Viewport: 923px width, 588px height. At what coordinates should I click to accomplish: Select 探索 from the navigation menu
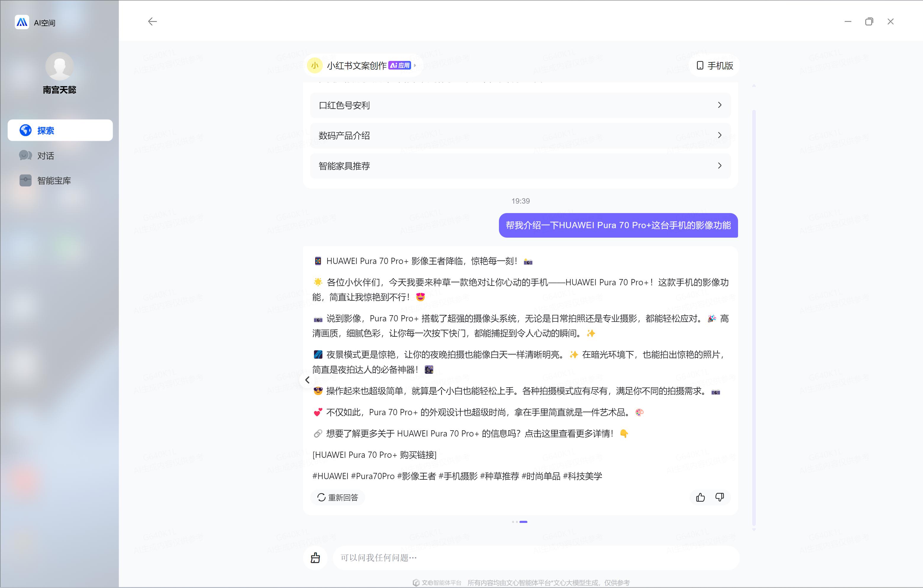click(x=46, y=130)
